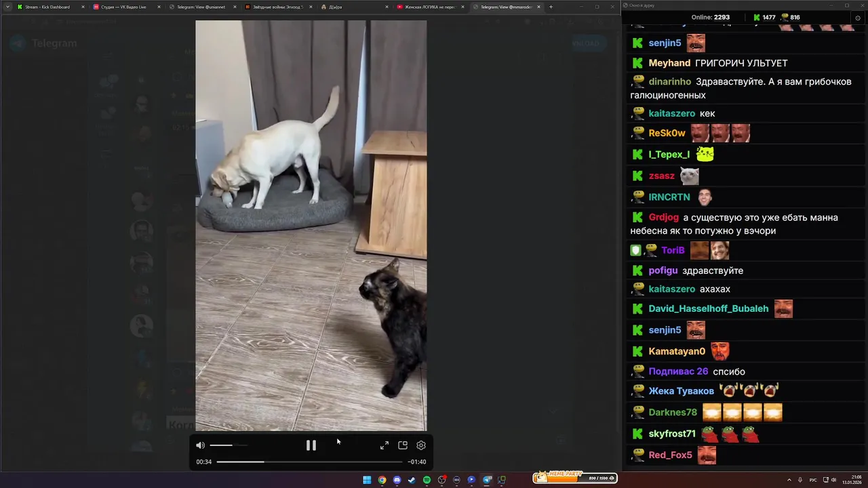Click the green emote beside l_Tepex_l
The image size is (868, 488).
[x=705, y=155]
